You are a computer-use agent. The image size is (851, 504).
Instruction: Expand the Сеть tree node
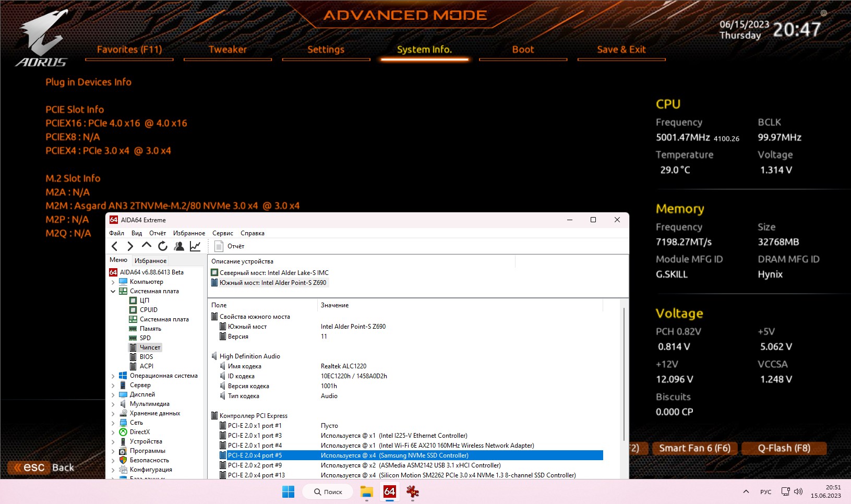[x=113, y=423]
